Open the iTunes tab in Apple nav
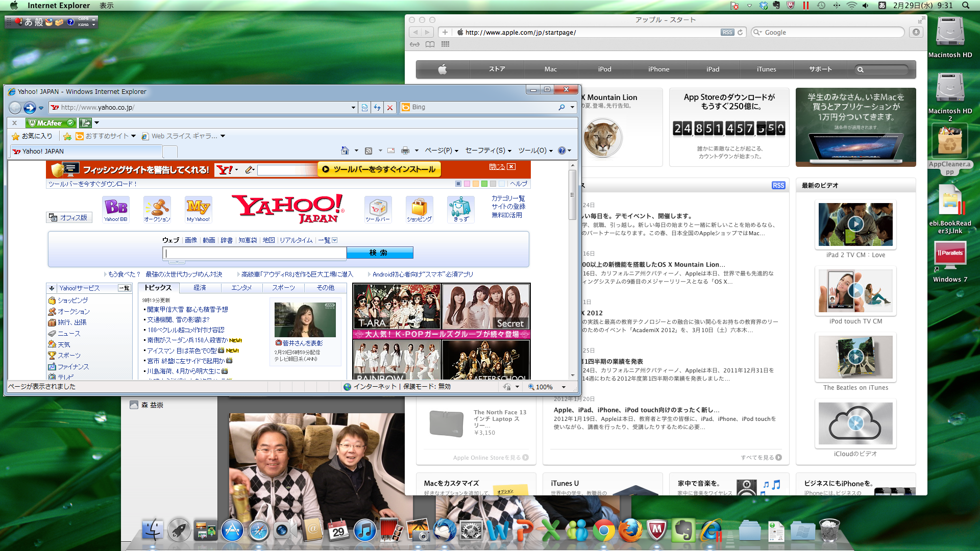This screenshot has width=980, height=551. tap(766, 69)
